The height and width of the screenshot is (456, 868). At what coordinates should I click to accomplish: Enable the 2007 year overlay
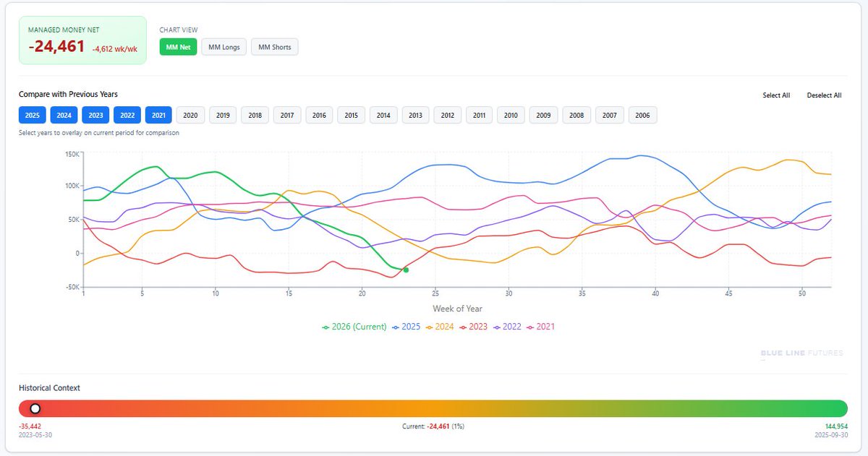pyautogui.click(x=610, y=115)
